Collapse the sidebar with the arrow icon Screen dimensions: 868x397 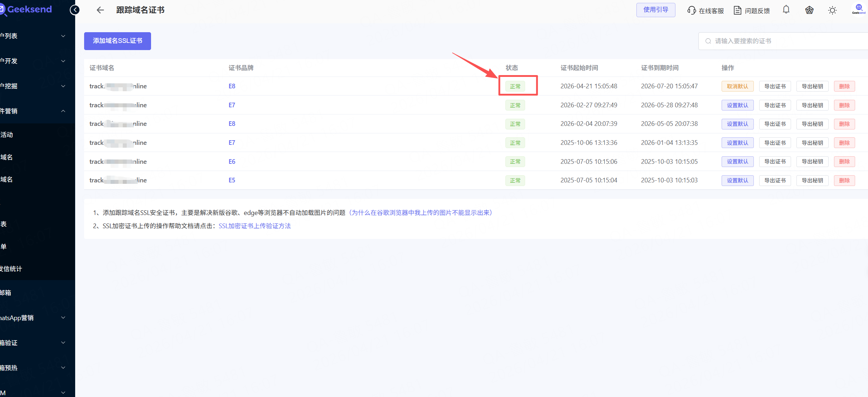74,10
